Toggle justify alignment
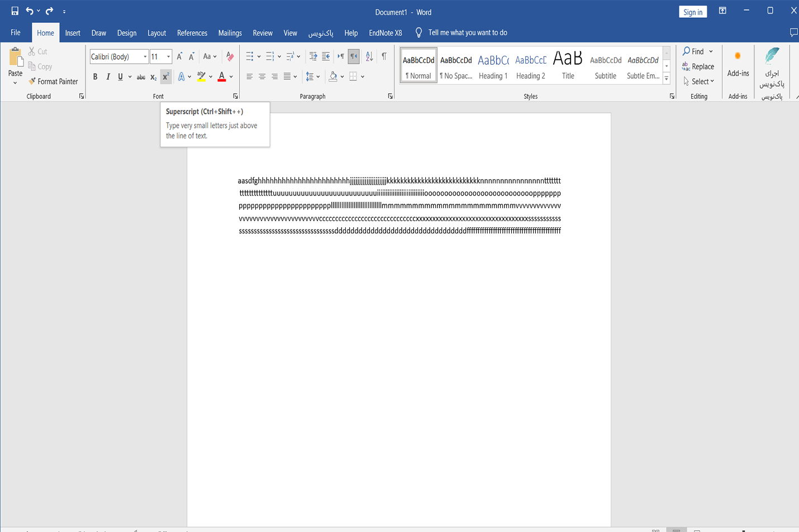The height and width of the screenshot is (532, 799). pos(287,76)
